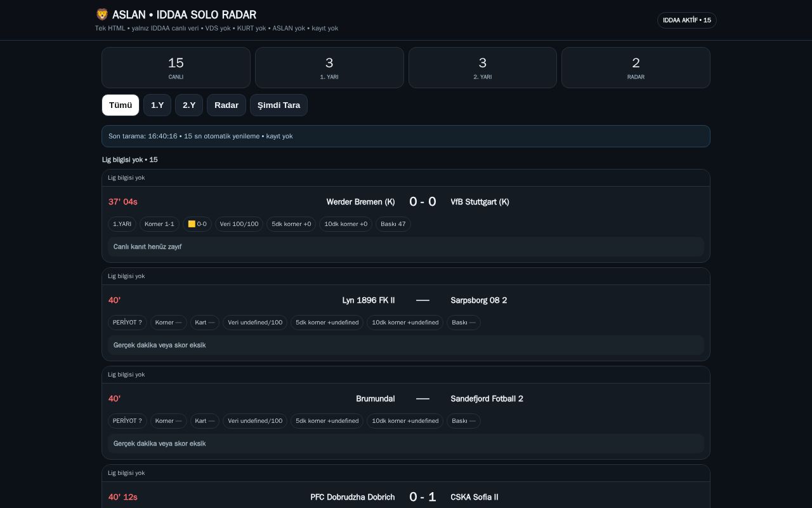Click the 10dk korner +undefined chip in Brumundal match
The height and width of the screenshot is (508, 812).
405,421
